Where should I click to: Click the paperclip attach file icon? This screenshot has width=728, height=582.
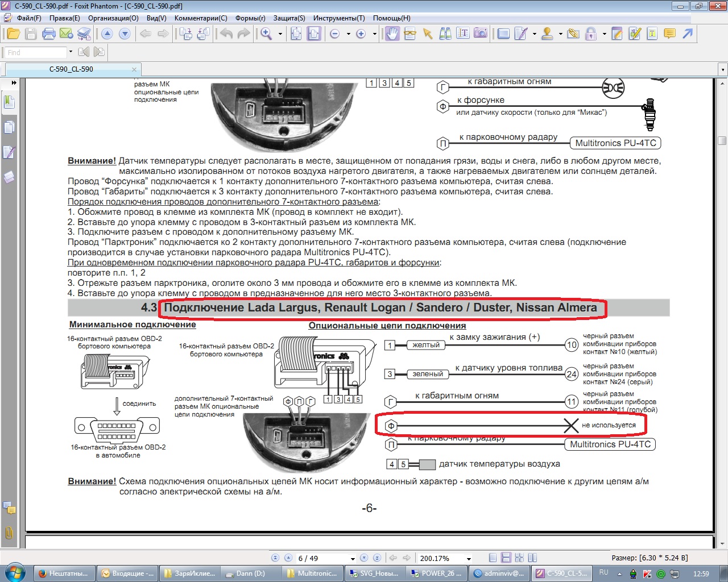573,34
